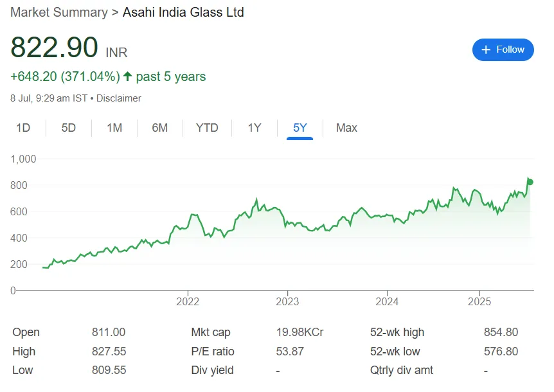Click the Mkt cap value 19.98KCr
The width and height of the screenshot is (554, 392).
[299, 332]
